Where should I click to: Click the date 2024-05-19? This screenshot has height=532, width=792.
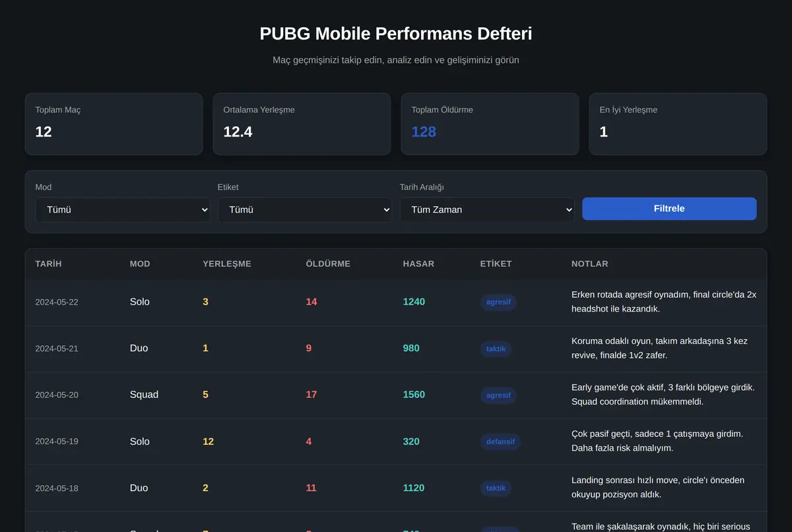[x=57, y=442]
